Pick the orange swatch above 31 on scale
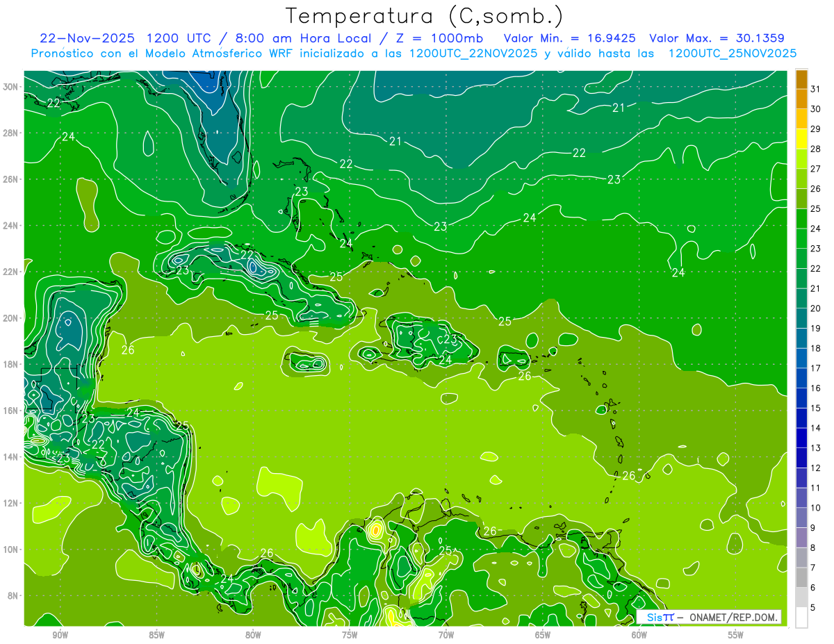Screen dimensions: 834x644 point(801,80)
